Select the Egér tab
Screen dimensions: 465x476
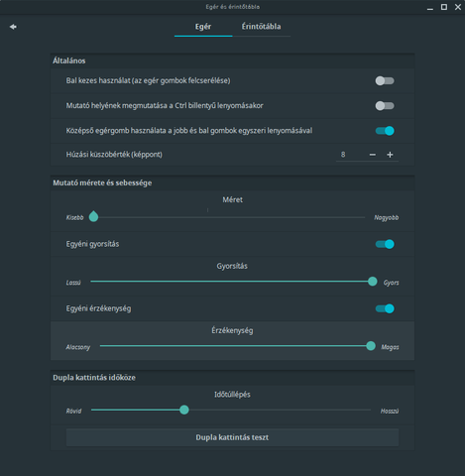(x=203, y=27)
